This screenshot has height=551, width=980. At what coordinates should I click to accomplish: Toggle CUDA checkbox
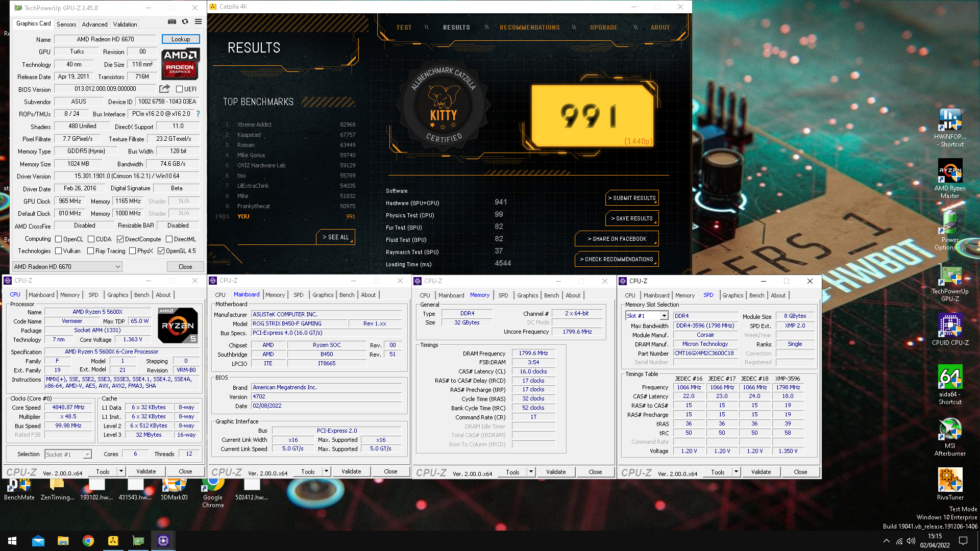coord(91,239)
